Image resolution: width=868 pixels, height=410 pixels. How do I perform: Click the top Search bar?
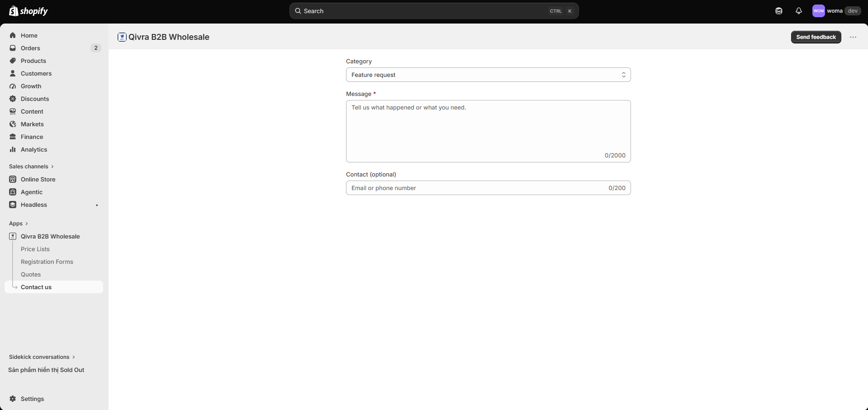coord(434,11)
